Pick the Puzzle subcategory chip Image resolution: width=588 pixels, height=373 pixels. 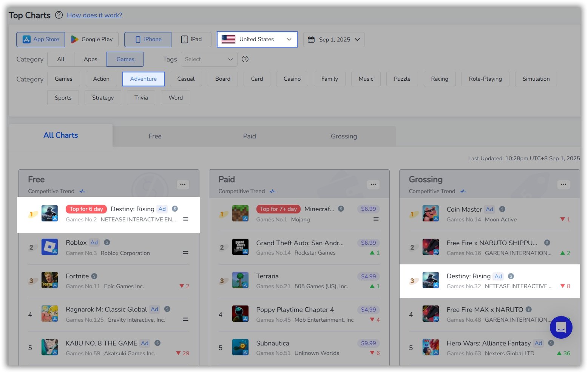pos(402,79)
